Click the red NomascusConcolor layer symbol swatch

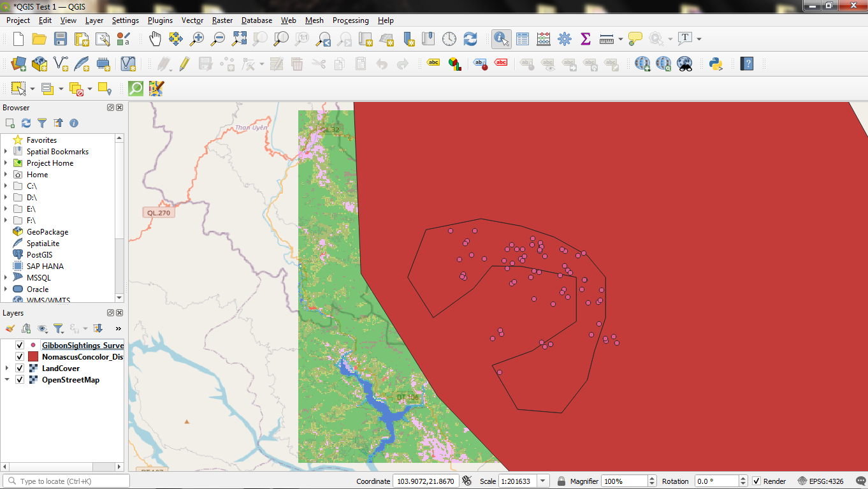click(33, 357)
